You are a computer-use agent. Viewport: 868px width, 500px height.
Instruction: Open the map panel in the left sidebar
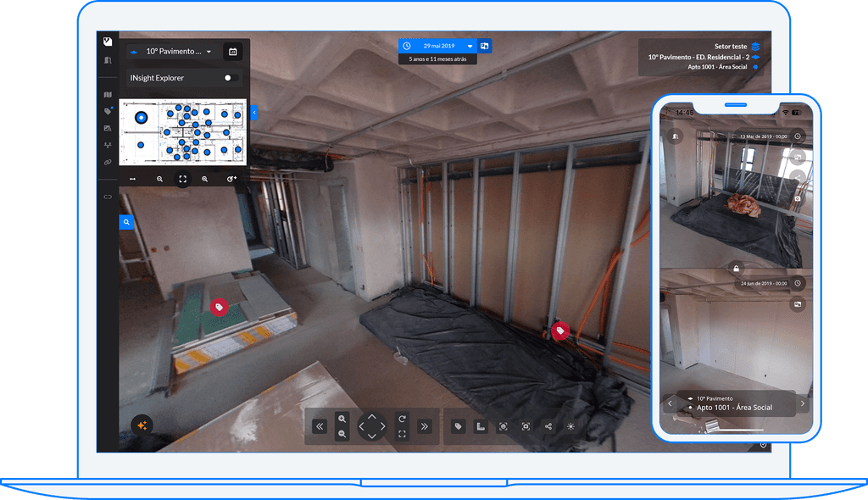(x=107, y=95)
